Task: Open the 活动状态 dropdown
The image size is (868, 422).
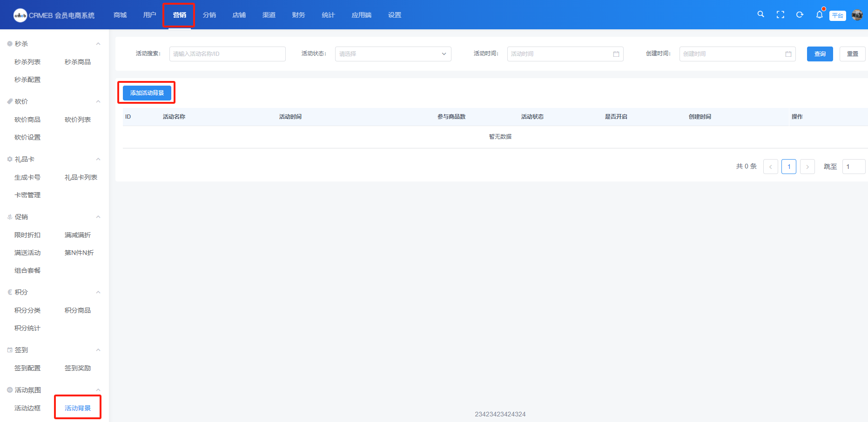Action: tap(393, 54)
